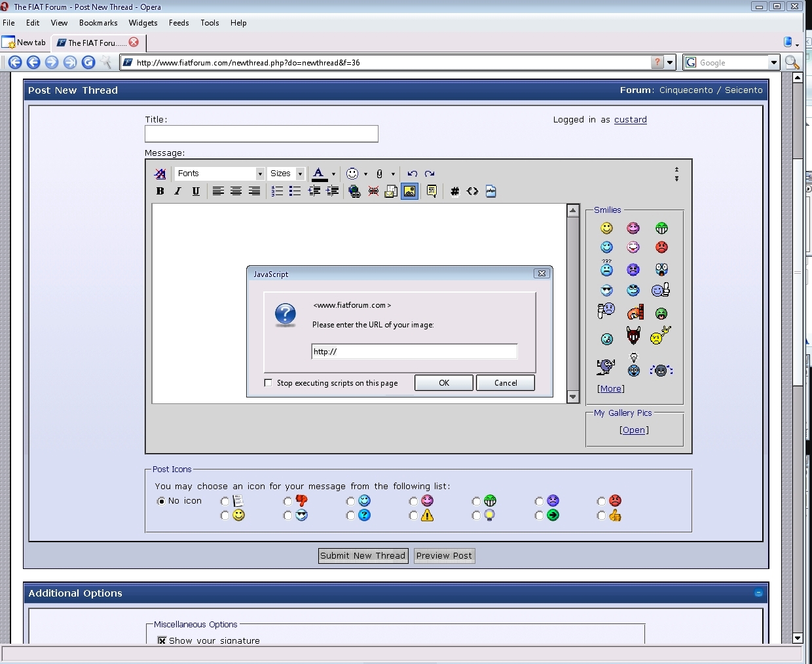The height and width of the screenshot is (664, 812).
Task: Select the light bulb post icon radio button
Action: pos(476,515)
